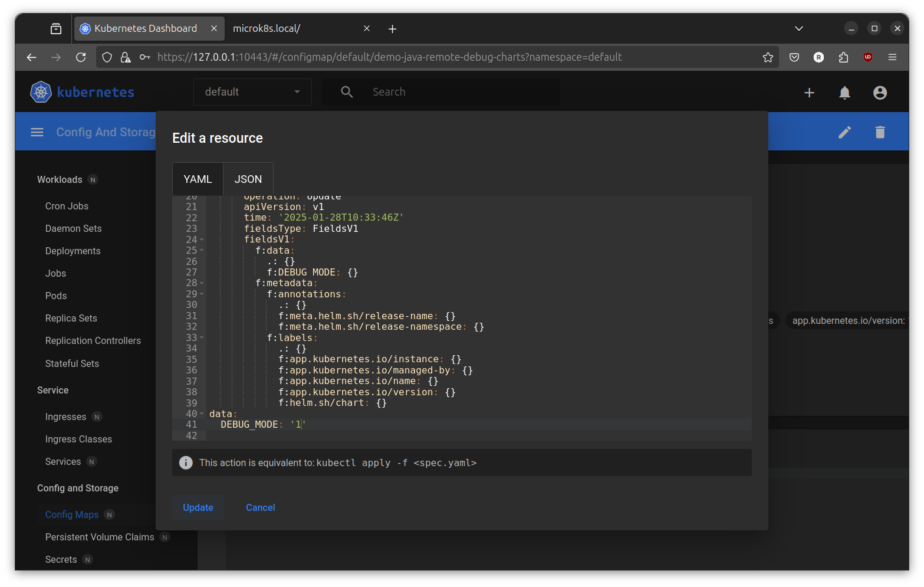
Task: Open Daemon Sets in sidebar
Action: pos(74,228)
